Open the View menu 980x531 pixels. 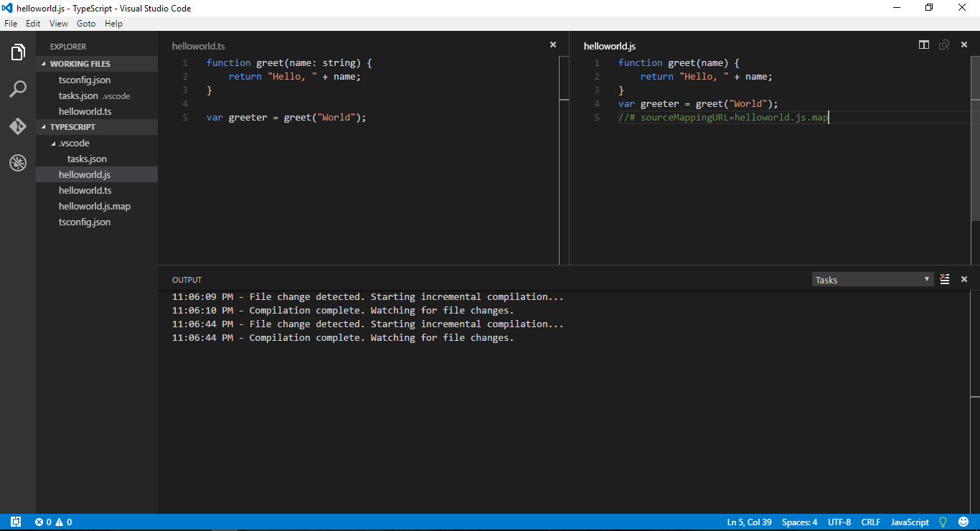pyautogui.click(x=58, y=23)
